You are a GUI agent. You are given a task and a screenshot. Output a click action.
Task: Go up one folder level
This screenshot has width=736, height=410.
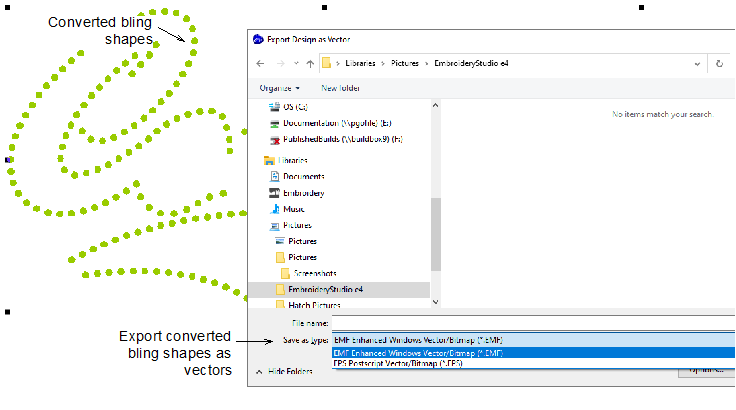[x=311, y=63]
